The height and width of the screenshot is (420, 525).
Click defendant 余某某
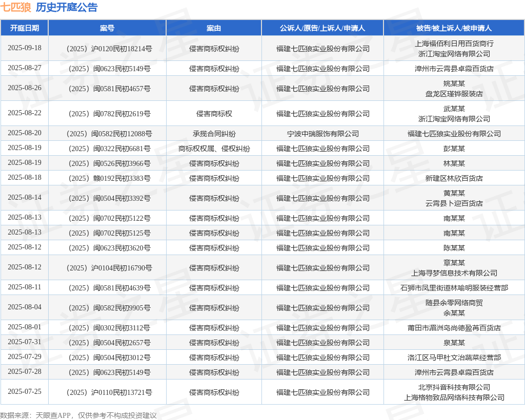click(x=454, y=313)
